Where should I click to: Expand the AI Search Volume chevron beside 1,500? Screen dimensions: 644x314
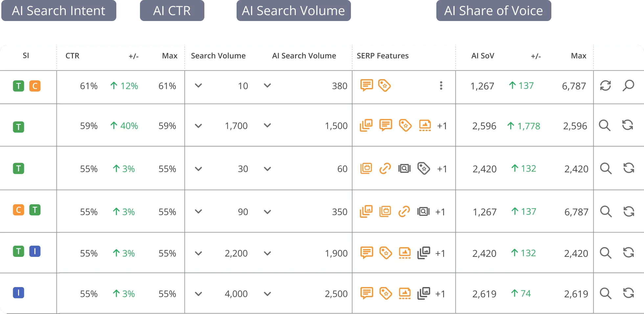coord(267,125)
